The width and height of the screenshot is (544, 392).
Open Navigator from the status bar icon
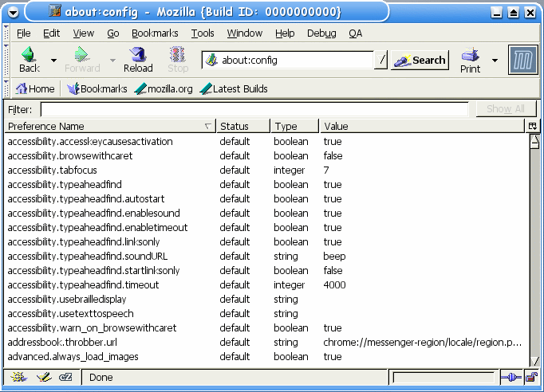[18, 377]
